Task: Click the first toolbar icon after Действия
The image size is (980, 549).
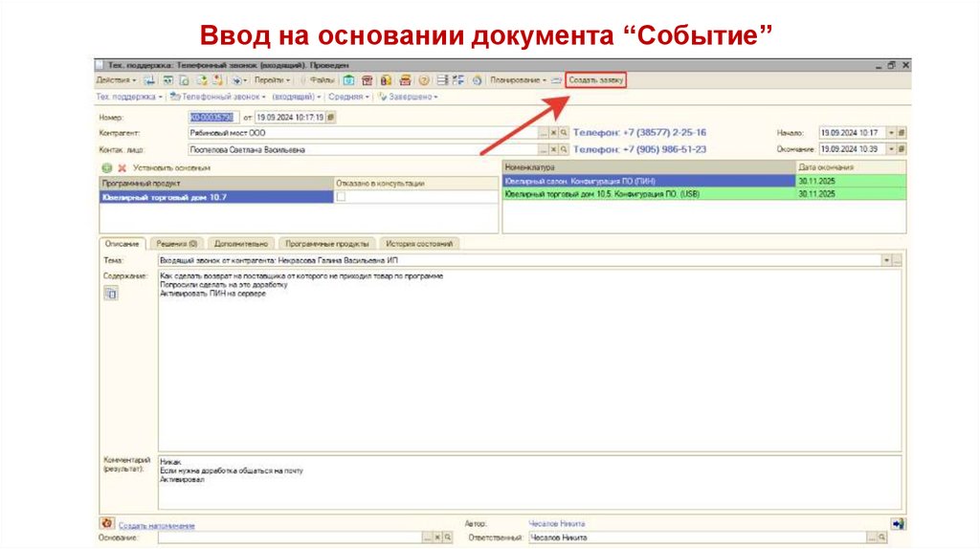Action: pos(148,80)
